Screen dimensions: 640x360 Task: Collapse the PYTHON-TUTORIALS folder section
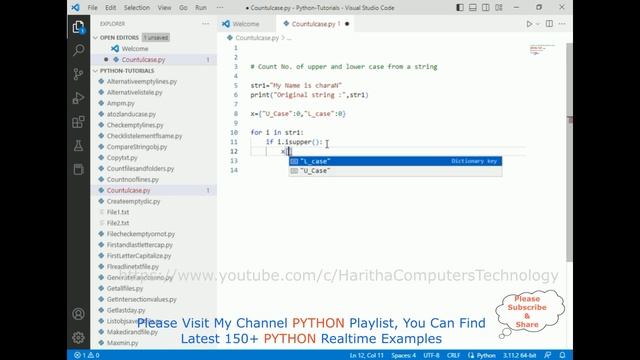96,71
